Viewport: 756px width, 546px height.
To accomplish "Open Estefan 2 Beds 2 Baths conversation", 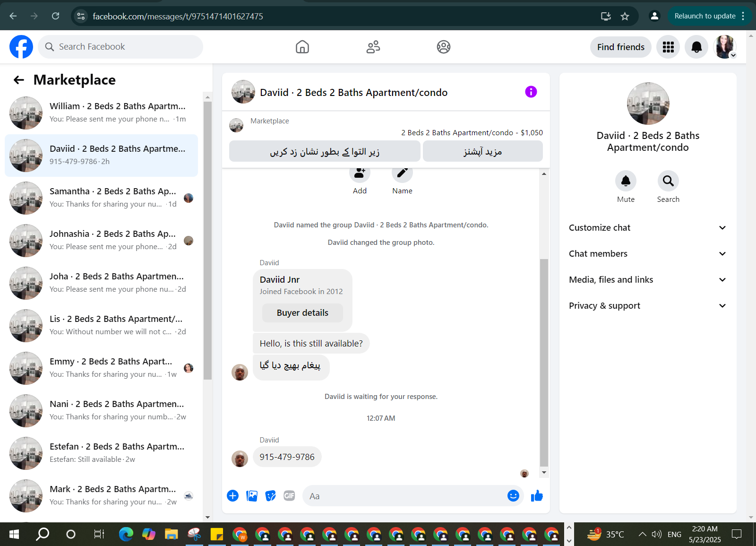I will pyautogui.click(x=102, y=453).
